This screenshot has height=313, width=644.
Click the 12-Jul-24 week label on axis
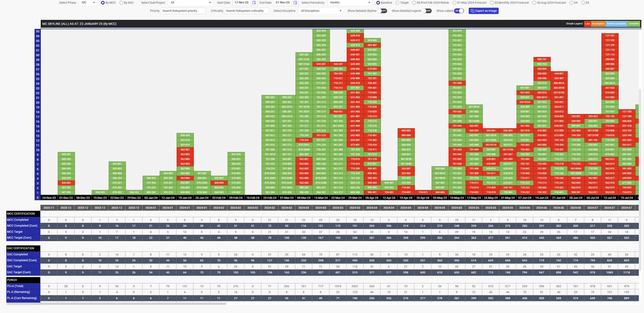pos(610,198)
